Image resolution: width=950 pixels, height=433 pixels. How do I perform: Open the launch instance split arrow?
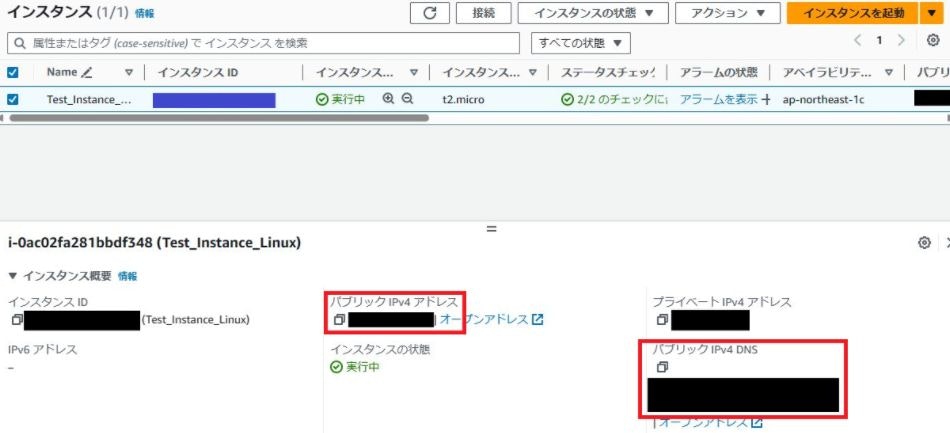(x=931, y=13)
